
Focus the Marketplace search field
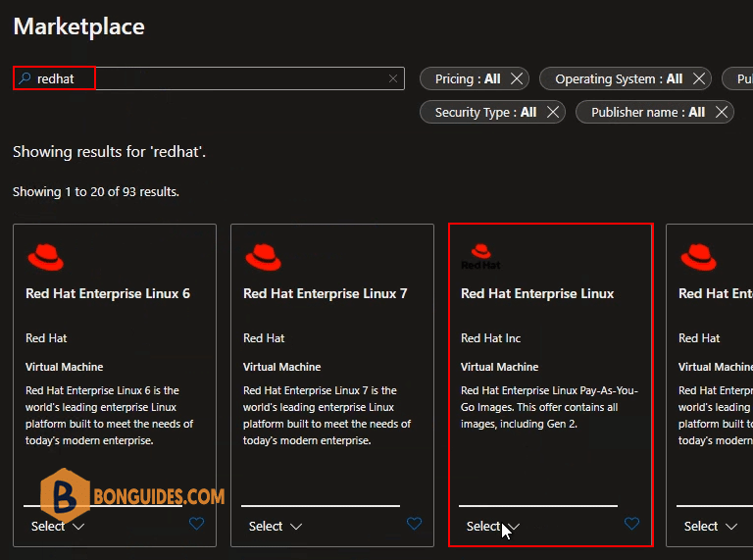[x=209, y=78]
